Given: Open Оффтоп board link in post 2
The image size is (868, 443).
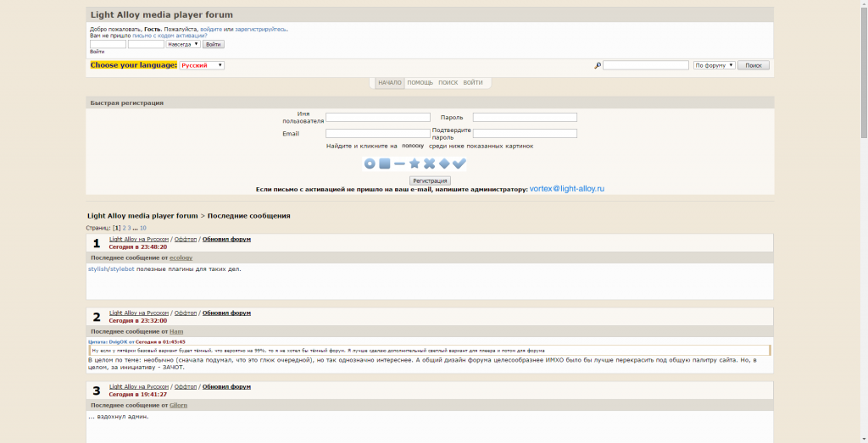Looking at the screenshot, I should [186, 313].
